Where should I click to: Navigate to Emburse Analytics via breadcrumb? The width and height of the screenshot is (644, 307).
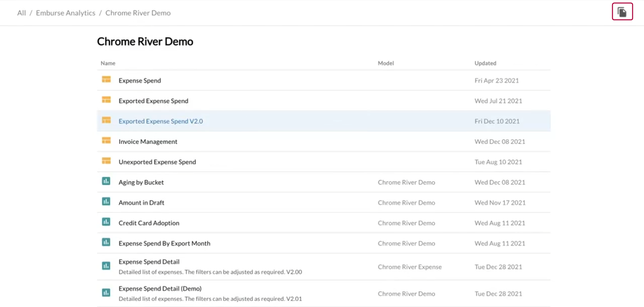pos(65,13)
